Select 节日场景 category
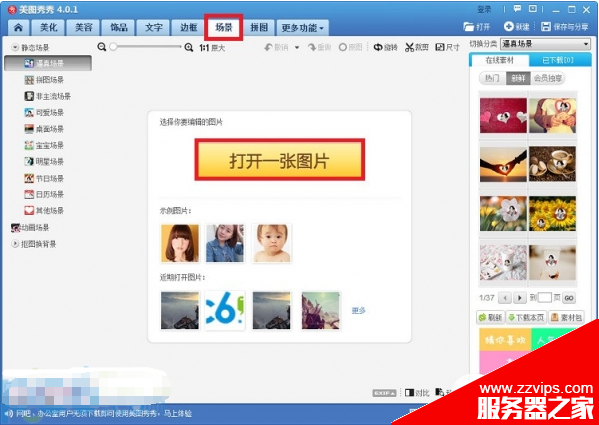 coord(44,178)
